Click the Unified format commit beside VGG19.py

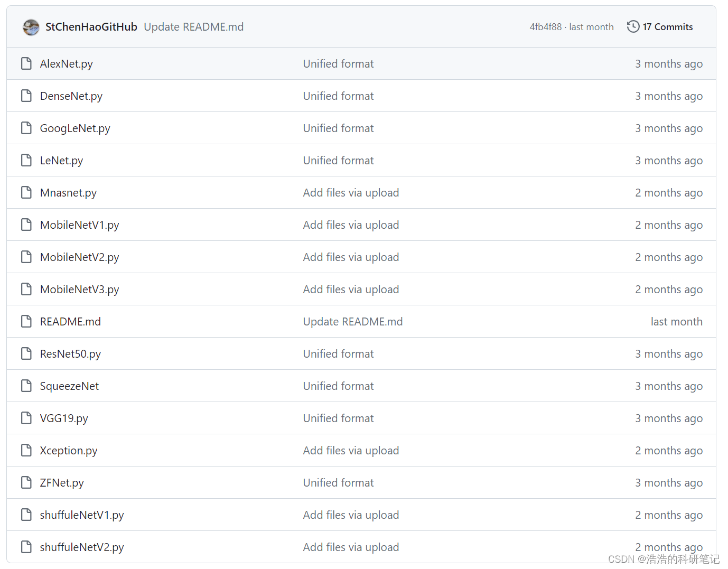point(338,418)
